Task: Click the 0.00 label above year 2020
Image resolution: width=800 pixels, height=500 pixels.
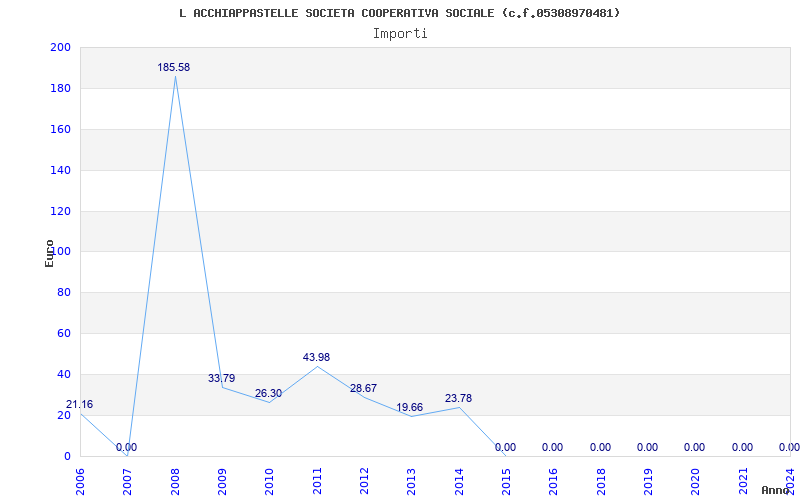Action: point(694,447)
